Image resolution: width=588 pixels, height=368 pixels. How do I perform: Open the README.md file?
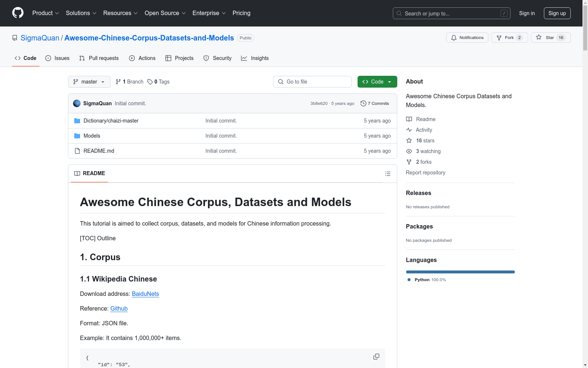99,151
